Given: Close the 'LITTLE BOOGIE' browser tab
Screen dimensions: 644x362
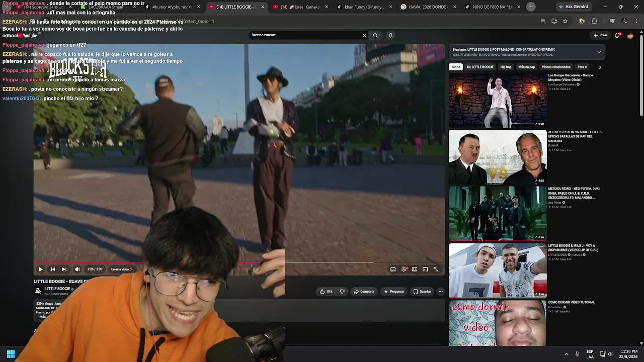Looking at the screenshot, I should click(262, 7).
